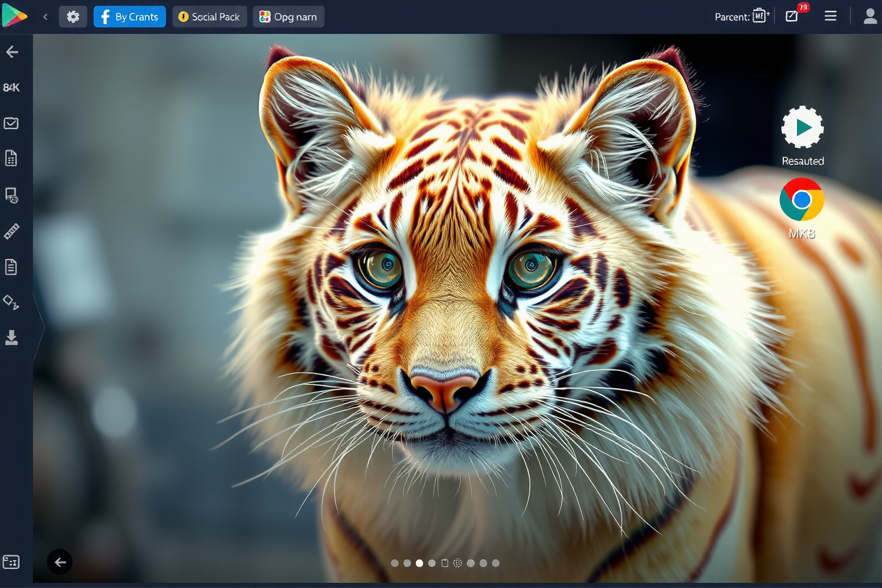Switch to the Social Pack tab
The width and height of the screenshot is (882, 588).
pos(210,17)
